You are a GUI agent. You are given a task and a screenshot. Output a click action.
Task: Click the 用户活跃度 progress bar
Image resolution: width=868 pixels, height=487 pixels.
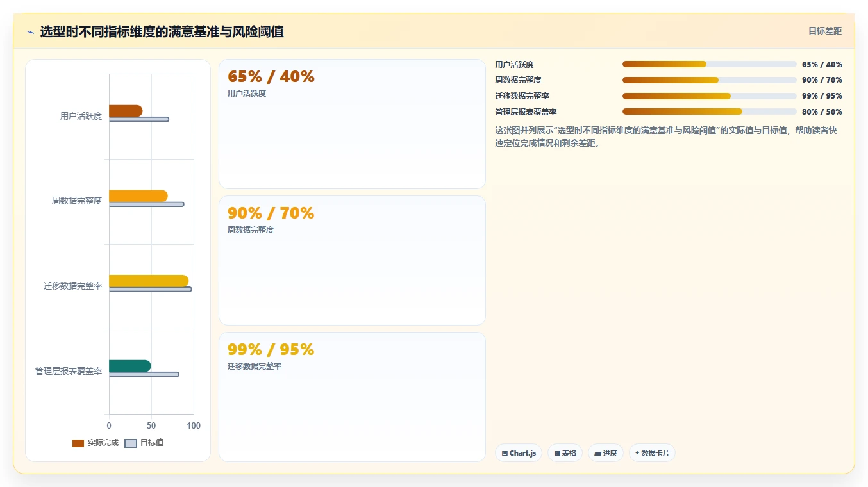tap(710, 64)
